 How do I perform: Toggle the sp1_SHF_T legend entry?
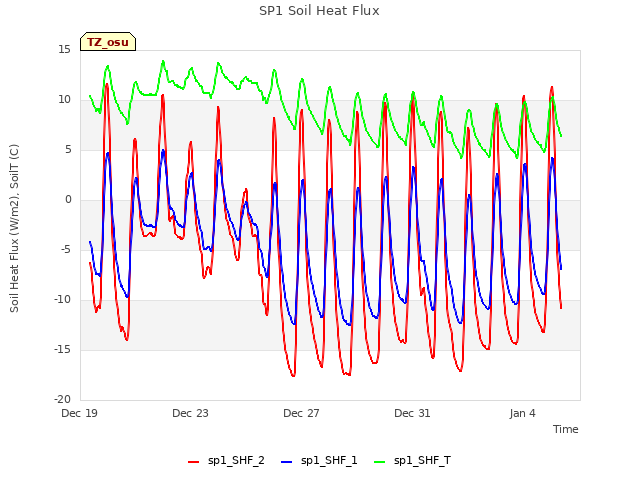pos(412,460)
